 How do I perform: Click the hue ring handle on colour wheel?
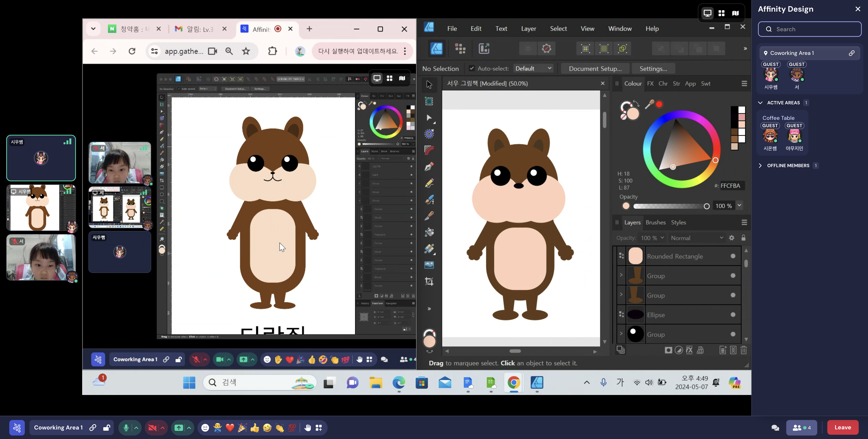point(715,160)
